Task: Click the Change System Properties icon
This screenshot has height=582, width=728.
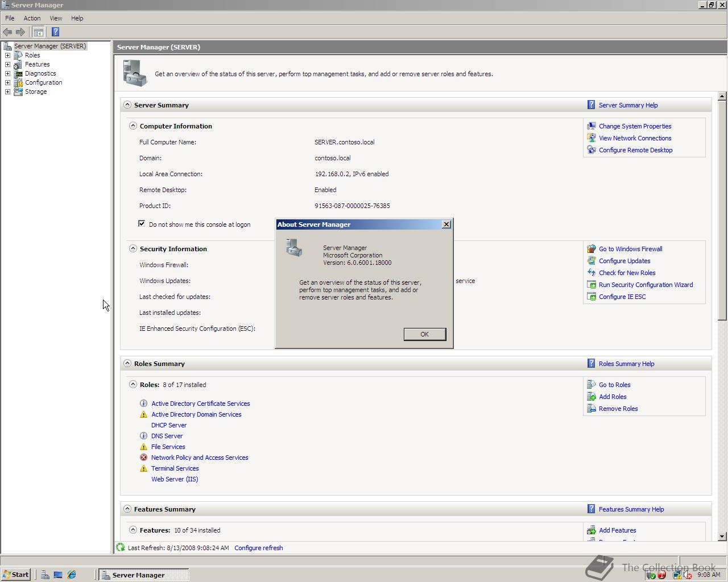Action: coord(591,126)
